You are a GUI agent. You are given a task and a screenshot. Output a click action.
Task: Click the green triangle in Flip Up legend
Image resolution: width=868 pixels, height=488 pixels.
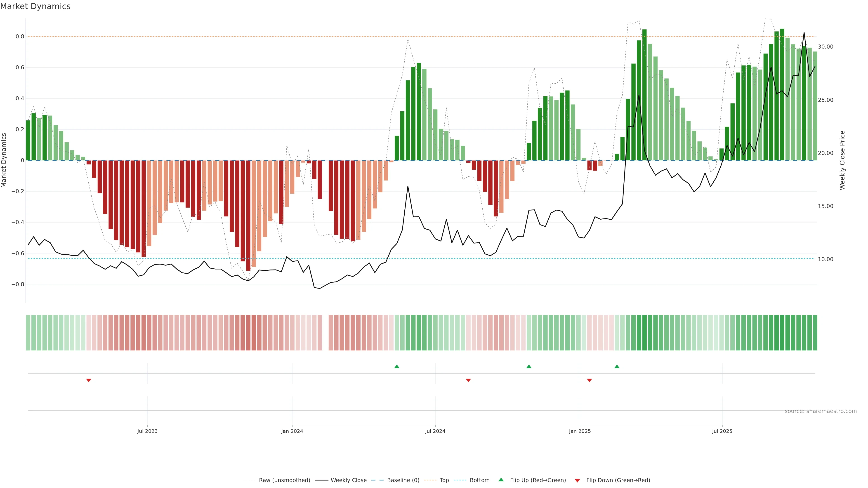[501, 480]
